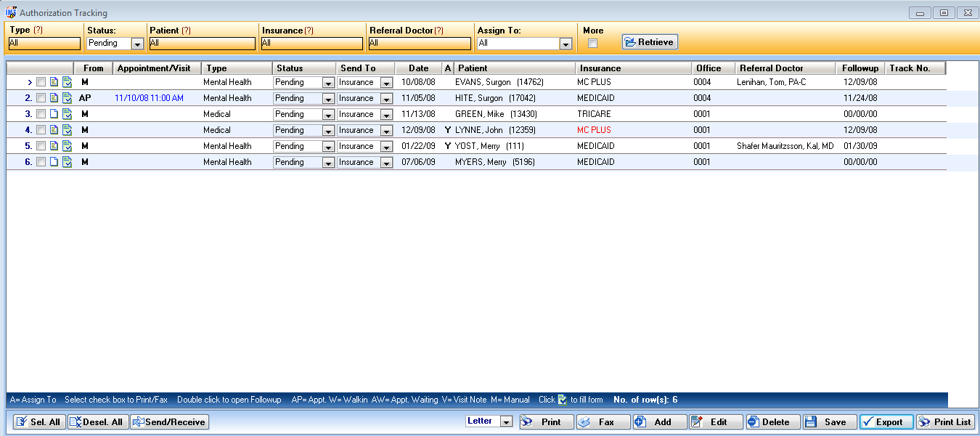Open the Letter type dropdown
The height and width of the screenshot is (436, 980).
507,421
